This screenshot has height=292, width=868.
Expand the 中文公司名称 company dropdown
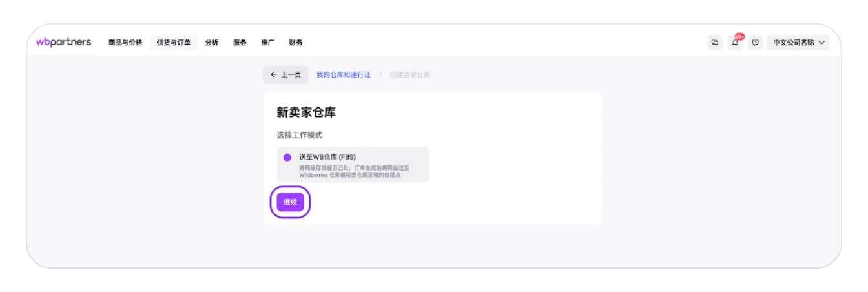[798, 43]
